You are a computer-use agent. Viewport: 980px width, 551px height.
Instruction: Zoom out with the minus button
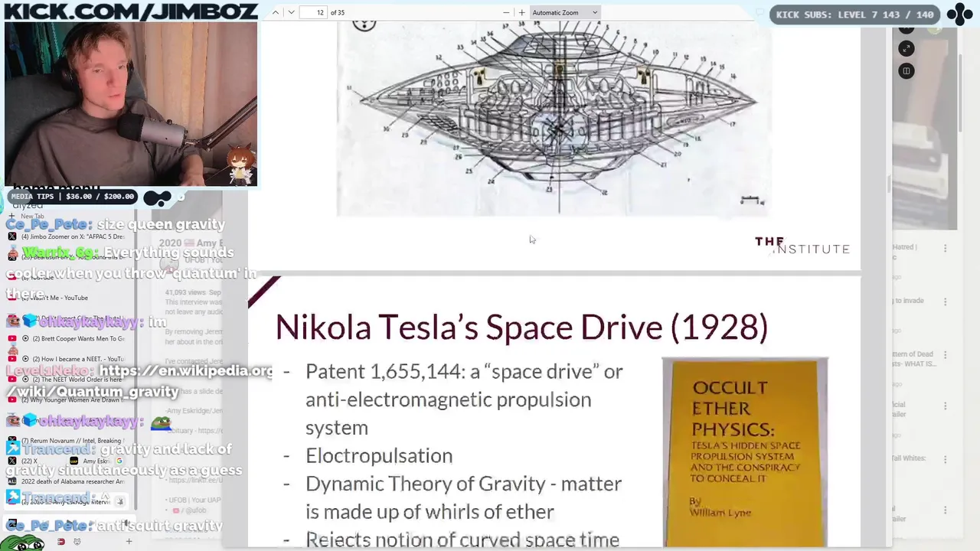pos(506,12)
